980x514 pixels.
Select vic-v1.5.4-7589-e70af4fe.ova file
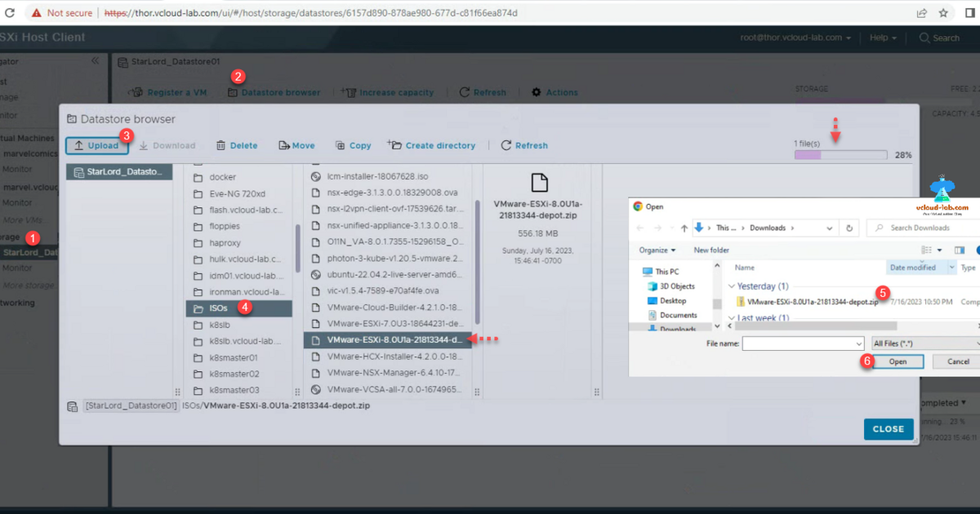[386, 290]
